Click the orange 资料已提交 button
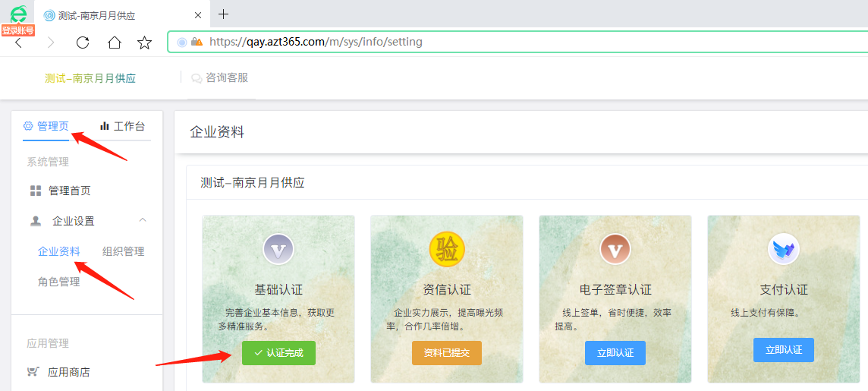The image size is (868, 391). [x=447, y=353]
